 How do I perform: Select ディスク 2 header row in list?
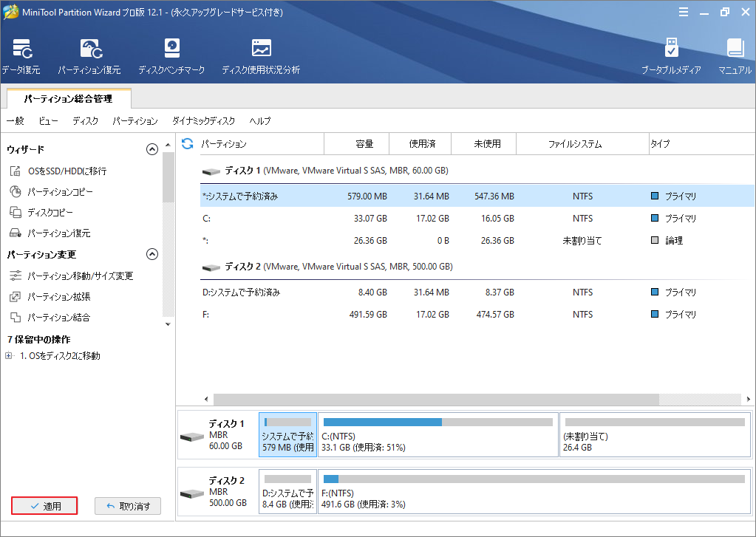(327, 267)
